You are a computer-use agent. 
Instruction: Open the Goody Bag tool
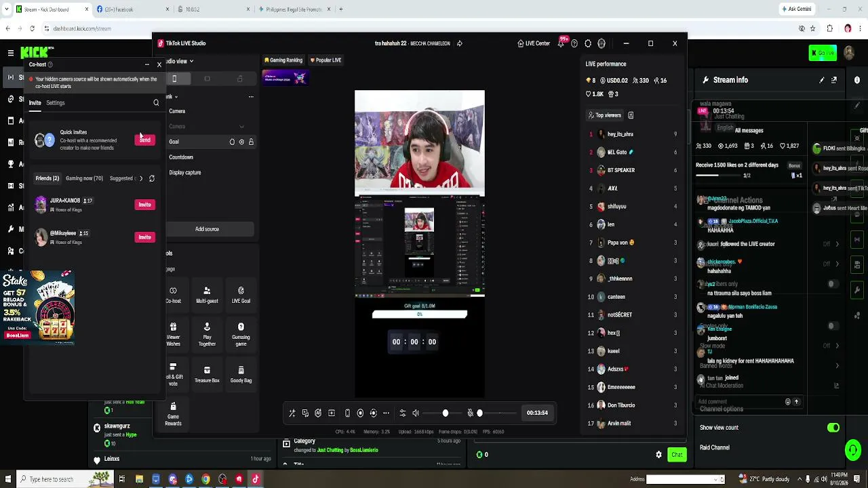pos(241,374)
